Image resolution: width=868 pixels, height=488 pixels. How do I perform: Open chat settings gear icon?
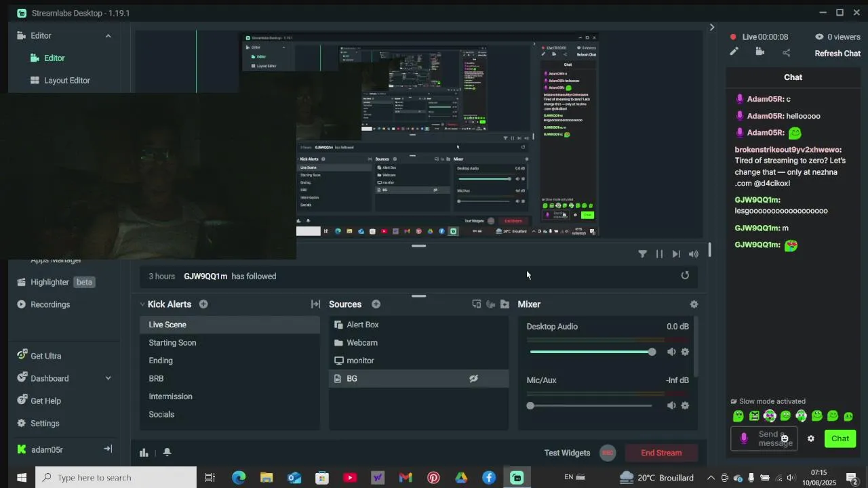coord(810,439)
